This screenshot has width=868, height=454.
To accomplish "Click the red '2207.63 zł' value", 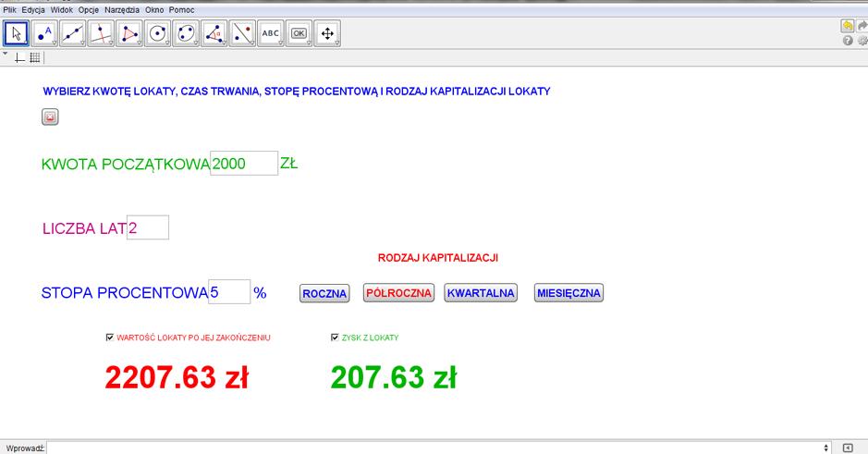I will [x=177, y=377].
